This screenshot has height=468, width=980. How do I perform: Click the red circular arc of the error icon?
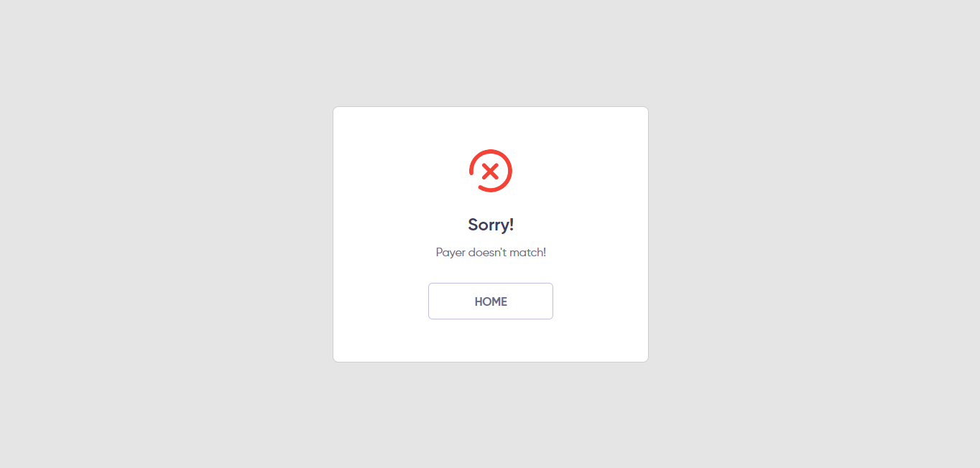point(510,171)
